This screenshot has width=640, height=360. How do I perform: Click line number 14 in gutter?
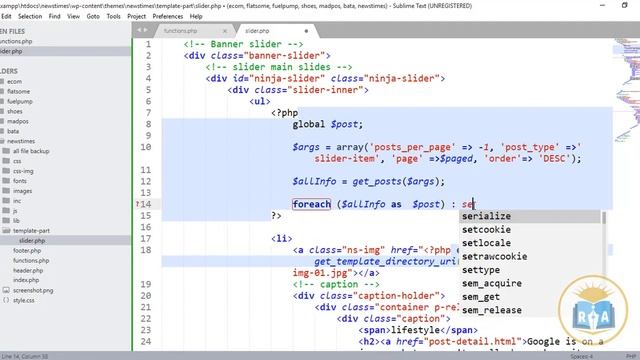146,204
